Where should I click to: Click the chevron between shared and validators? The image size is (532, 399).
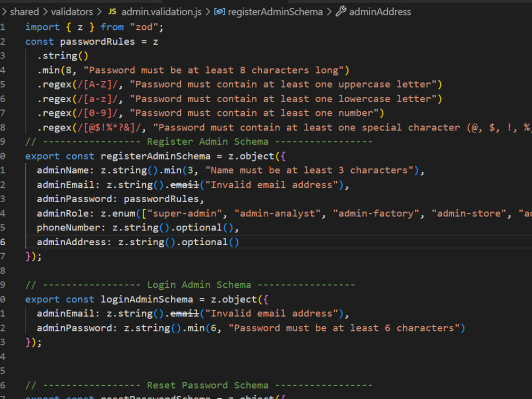click(45, 12)
